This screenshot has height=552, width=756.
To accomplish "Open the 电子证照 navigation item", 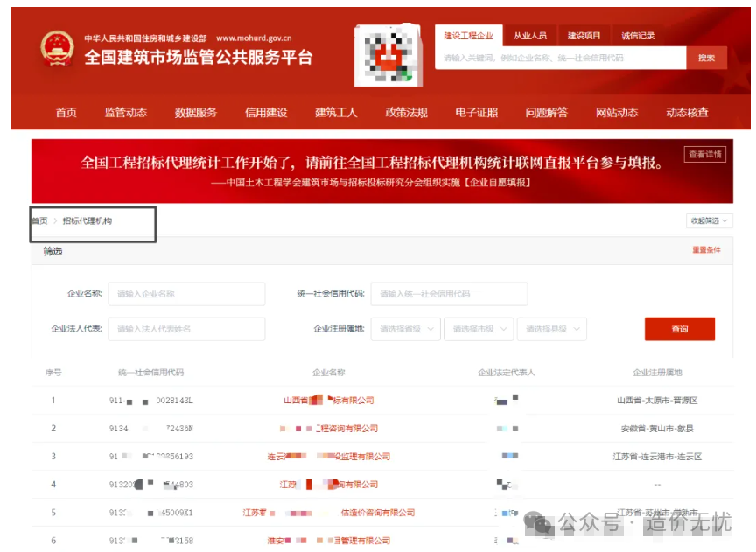I will (477, 113).
